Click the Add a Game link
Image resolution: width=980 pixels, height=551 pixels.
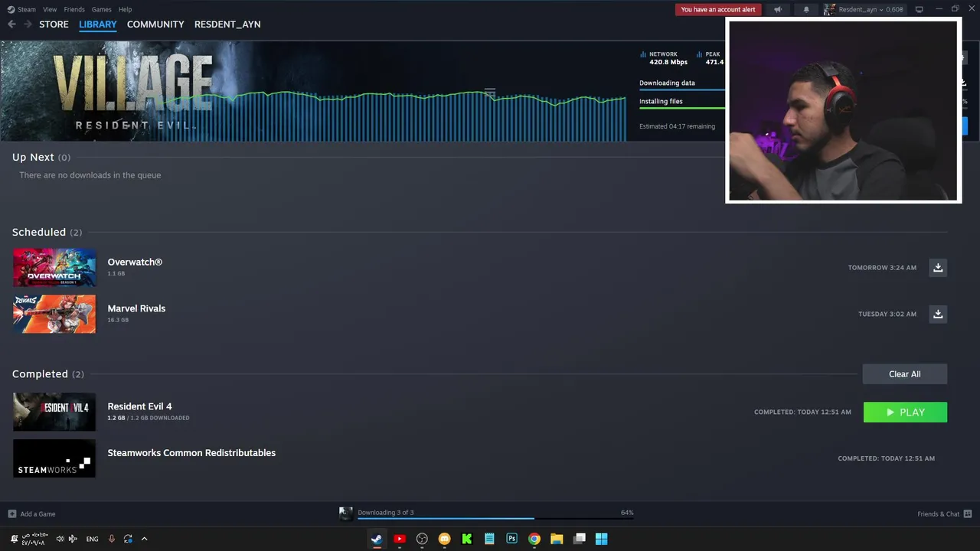pos(38,514)
